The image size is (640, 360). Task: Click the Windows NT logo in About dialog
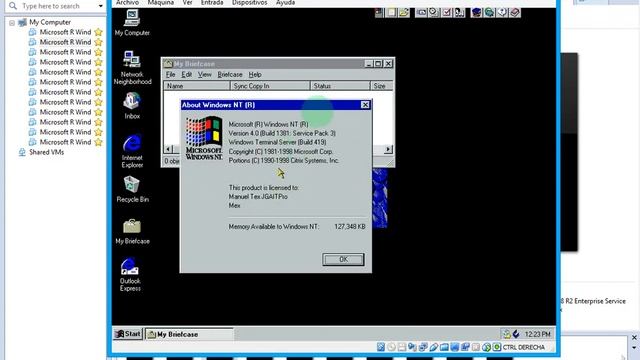click(x=204, y=138)
